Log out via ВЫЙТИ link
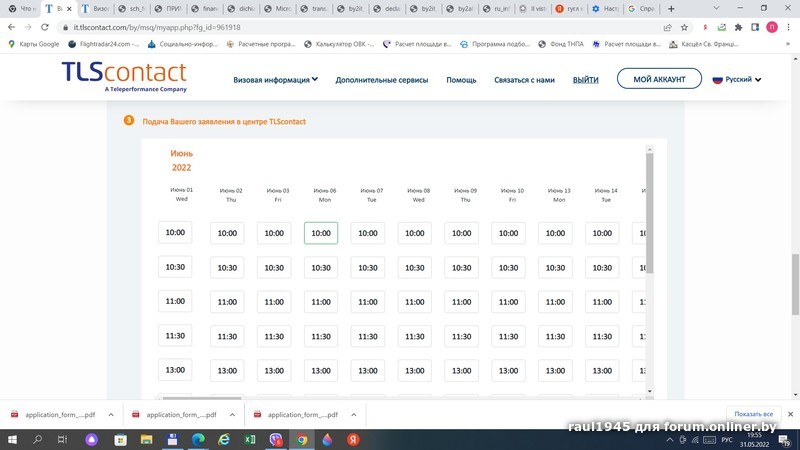 pos(585,80)
